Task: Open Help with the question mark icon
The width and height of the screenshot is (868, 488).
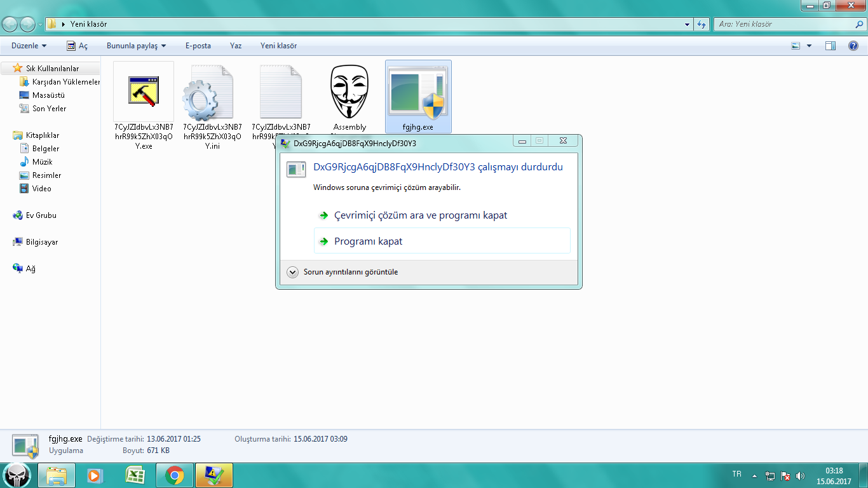Action: click(x=853, y=46)
